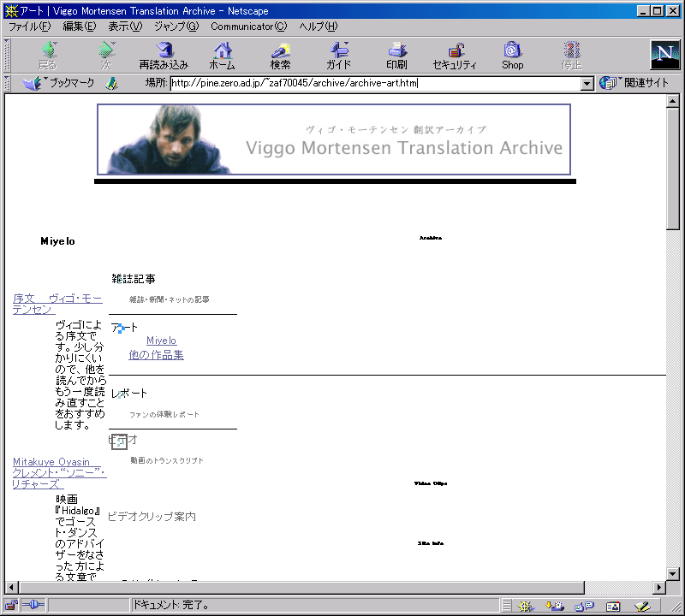Open the ファイル(F) menu
Viewport: 685px width, 616px height.
[30, 27]
